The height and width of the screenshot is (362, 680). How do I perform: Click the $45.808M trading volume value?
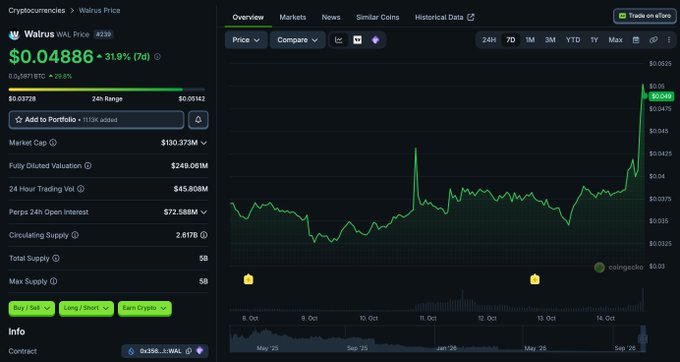pyautogui.click(x=191, y=189)
